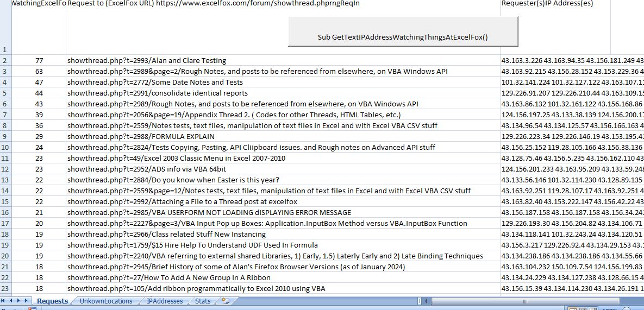Viewport: 644px width, 310px height.
Task: Click the Insert Worksheet icon after Stats
Action: pos(226,301)
